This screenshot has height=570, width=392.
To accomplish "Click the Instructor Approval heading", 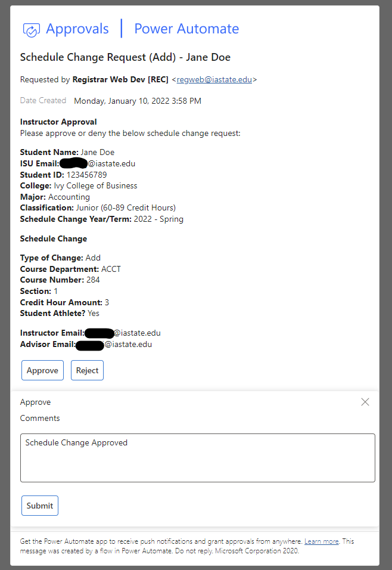I will pos(58,122).
